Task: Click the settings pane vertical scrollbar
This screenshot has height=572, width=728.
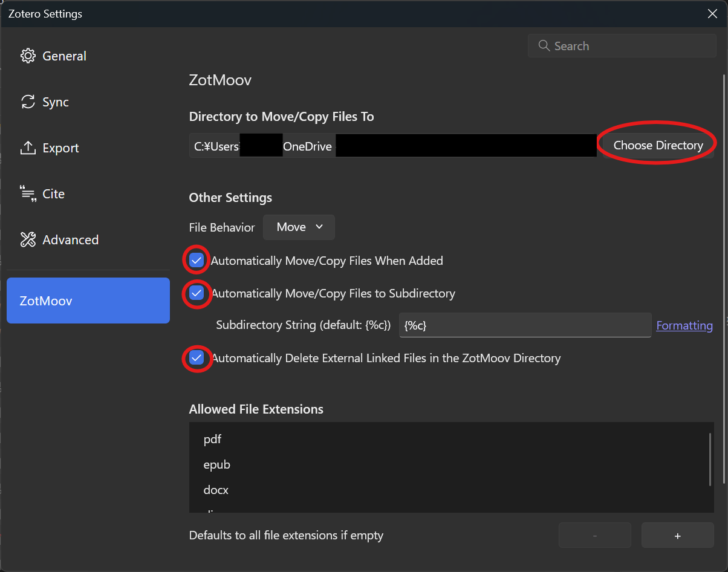Action: point(724,278)
